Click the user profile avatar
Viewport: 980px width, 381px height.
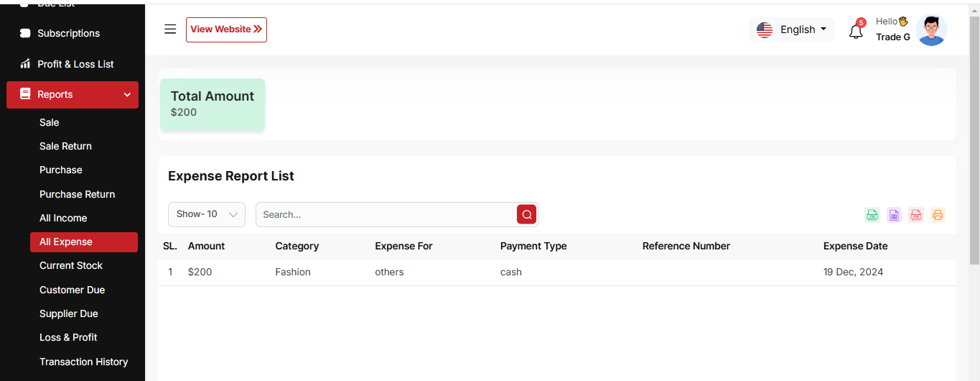pos(931,30)
